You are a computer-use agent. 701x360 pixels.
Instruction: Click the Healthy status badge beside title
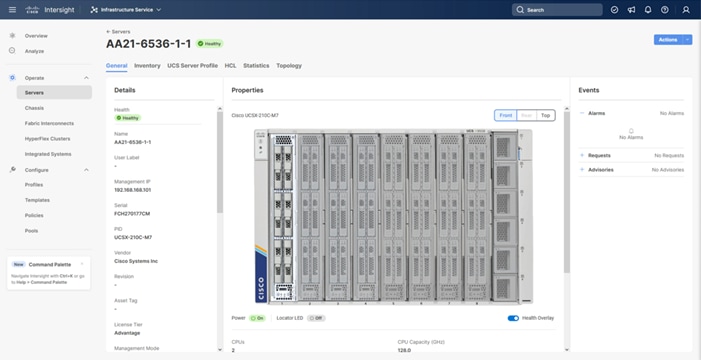210,44
